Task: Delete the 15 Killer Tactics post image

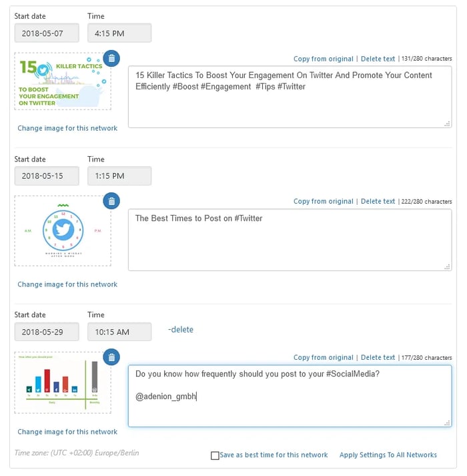Action: tap(111, 59)
